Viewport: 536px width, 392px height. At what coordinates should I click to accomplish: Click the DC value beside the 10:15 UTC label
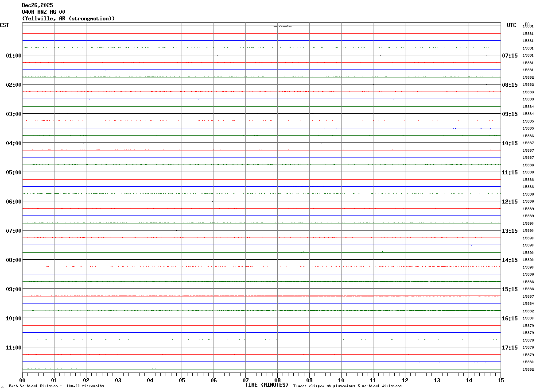tap(528, 143)
